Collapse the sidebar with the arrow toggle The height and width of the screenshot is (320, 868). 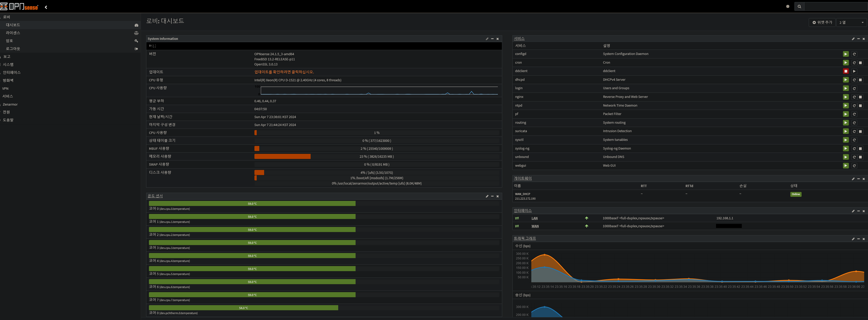[46, 7]
